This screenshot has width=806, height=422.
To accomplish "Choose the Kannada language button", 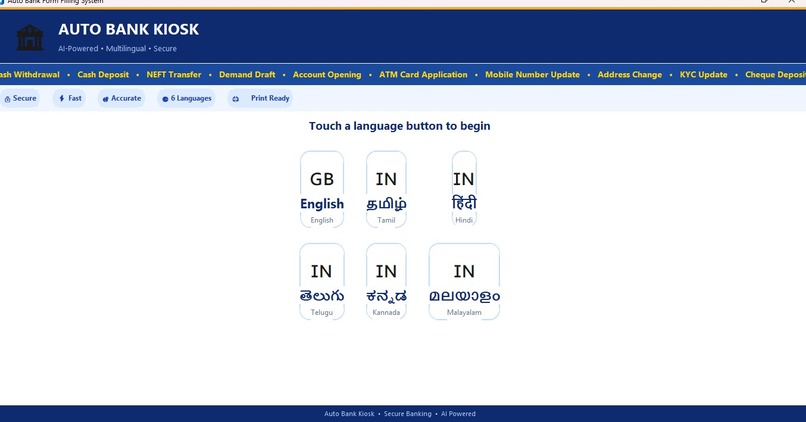I will tap(386, 282).
